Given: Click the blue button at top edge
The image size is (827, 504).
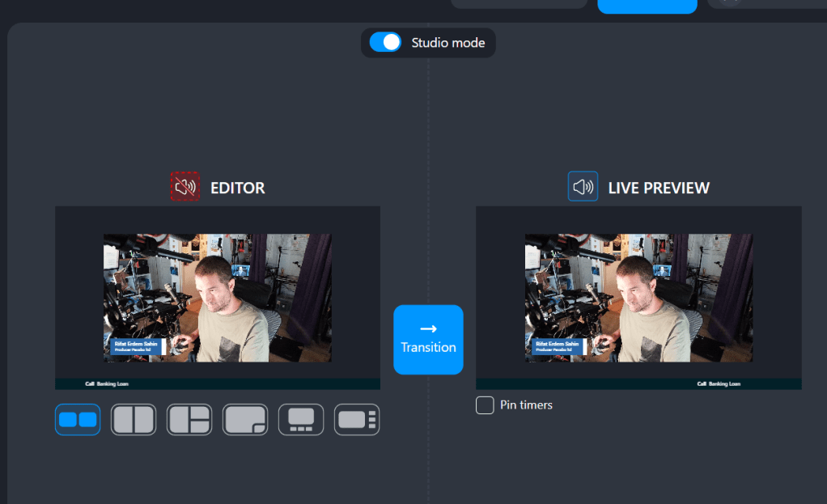Looking at the screenshot, I should [647, 6].
